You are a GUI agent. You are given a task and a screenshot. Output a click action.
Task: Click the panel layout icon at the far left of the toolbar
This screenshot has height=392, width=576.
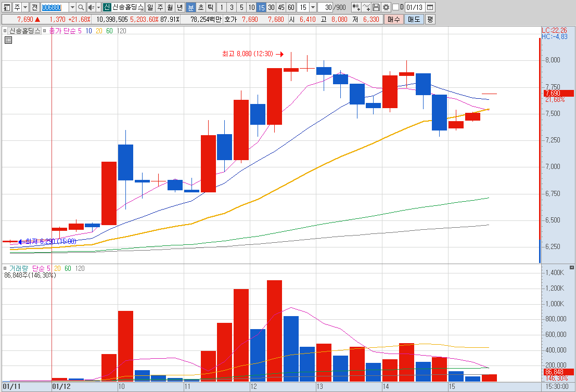(7, 7)
